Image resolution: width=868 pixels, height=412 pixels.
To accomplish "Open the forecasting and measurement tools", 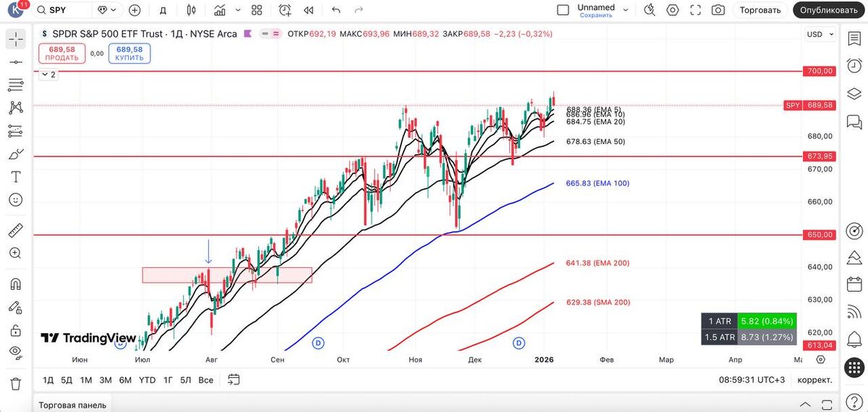I will coord(15,131).
